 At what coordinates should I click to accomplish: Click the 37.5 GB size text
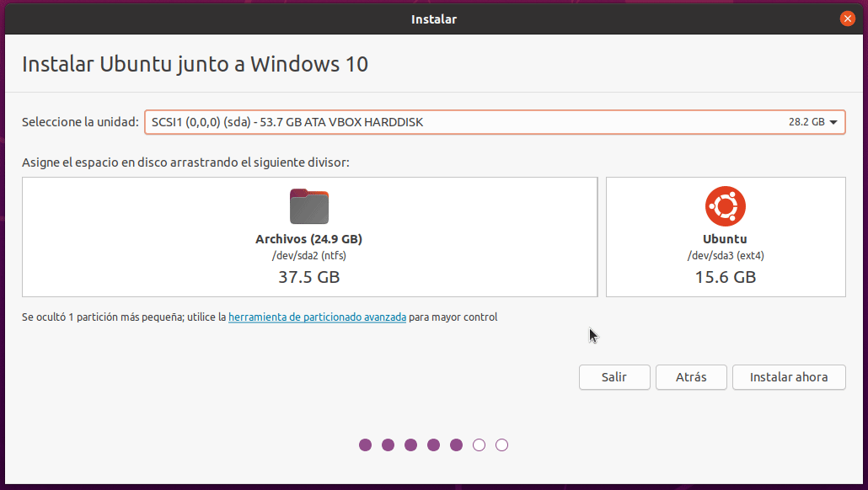pyautogui.click(x=309, y=277)
